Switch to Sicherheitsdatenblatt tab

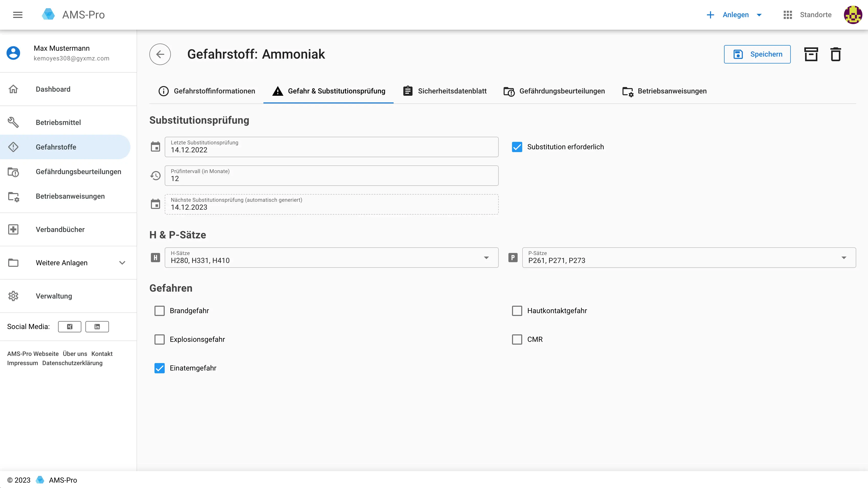tap(445, 91)
